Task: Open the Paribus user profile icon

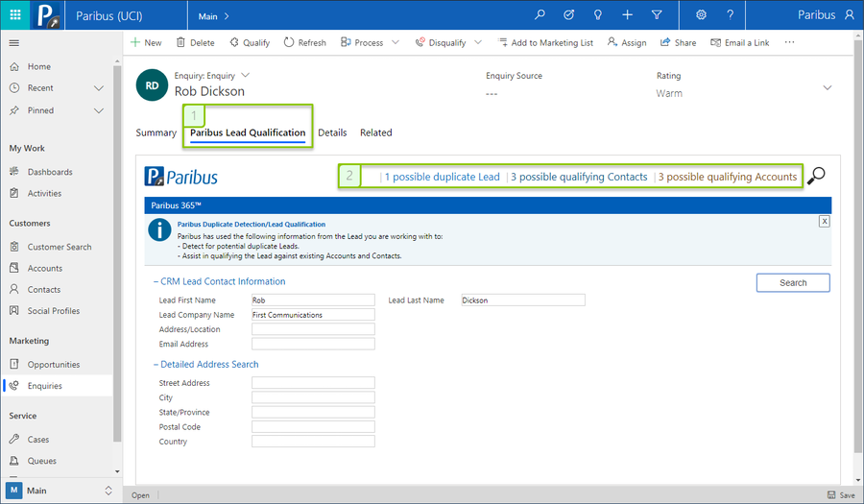Action: pos(850,14)
